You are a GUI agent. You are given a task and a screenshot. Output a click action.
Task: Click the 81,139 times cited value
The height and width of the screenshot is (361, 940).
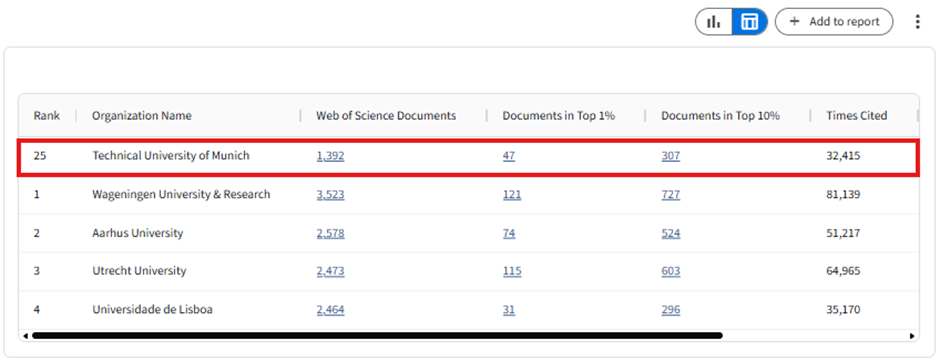(x=843, y=195)
